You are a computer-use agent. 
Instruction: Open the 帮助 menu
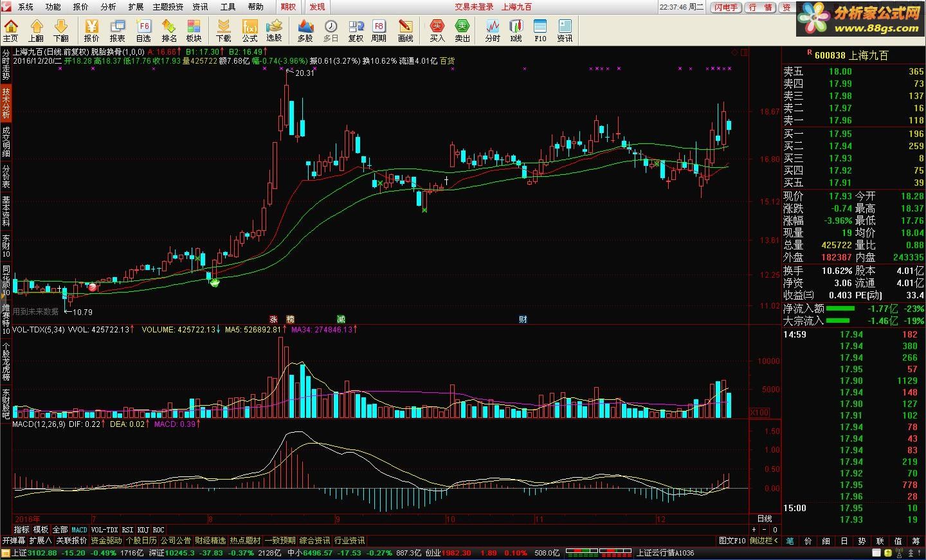coord(256,6)
